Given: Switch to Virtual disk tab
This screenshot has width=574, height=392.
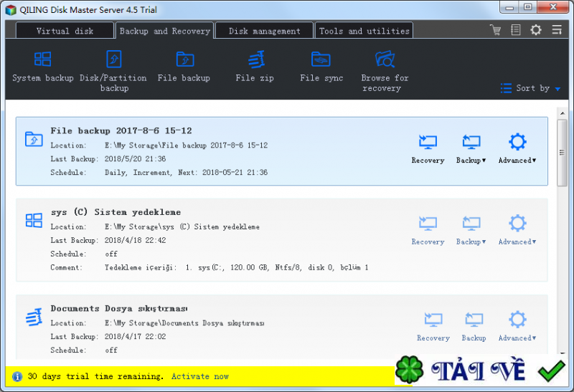Looking at the screenshot, I should tap(65, 31).
